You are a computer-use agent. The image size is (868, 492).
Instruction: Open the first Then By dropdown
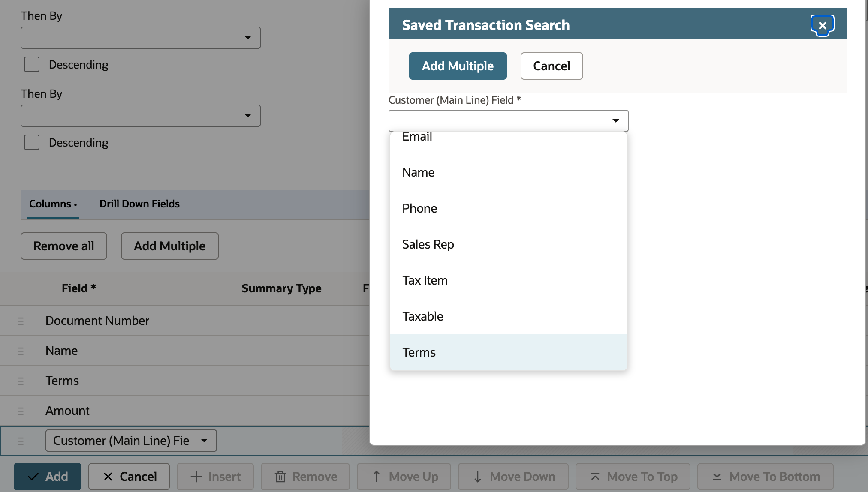click(x=141, y=38)
